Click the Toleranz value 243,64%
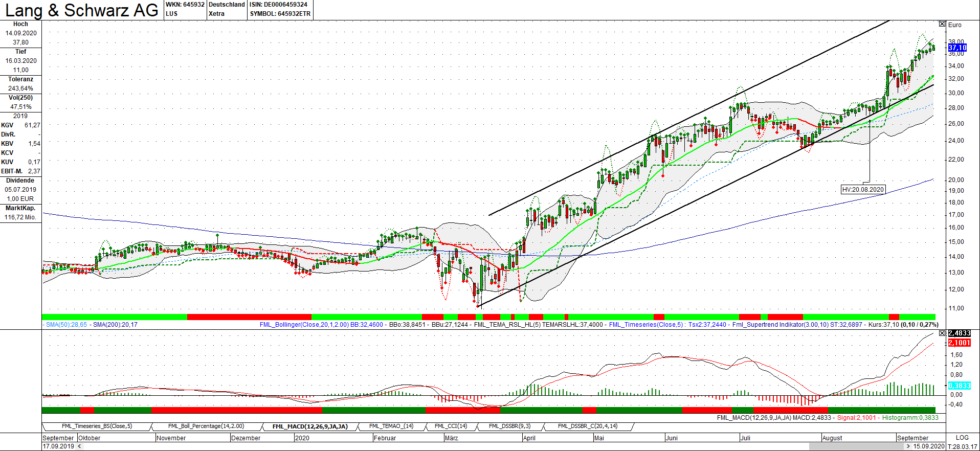Image resolution: width=980 pixels, height=451 pixels. 21,88
